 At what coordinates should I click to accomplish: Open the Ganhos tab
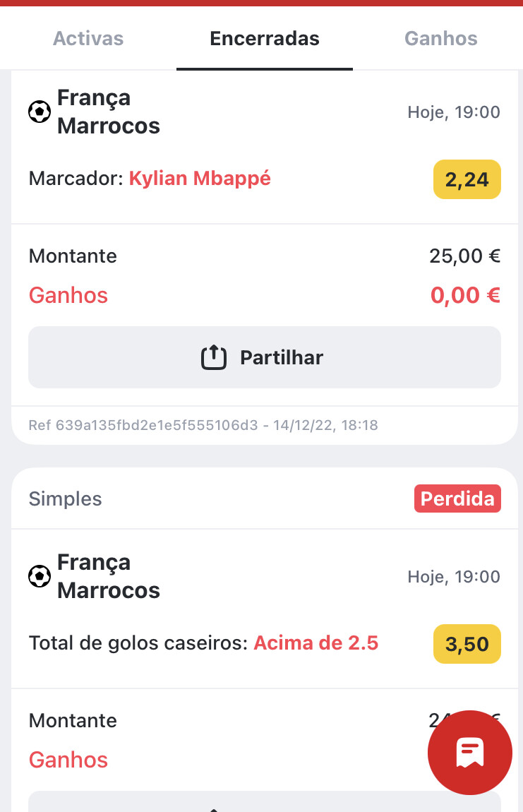(x=440, y=38)
